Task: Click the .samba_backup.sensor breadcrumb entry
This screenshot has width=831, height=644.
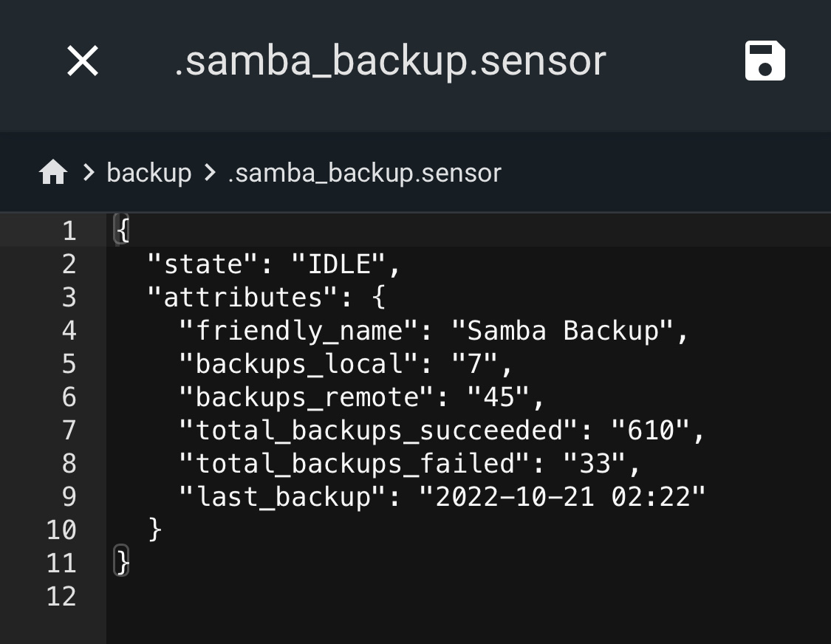Action: (x=366, y=173)
